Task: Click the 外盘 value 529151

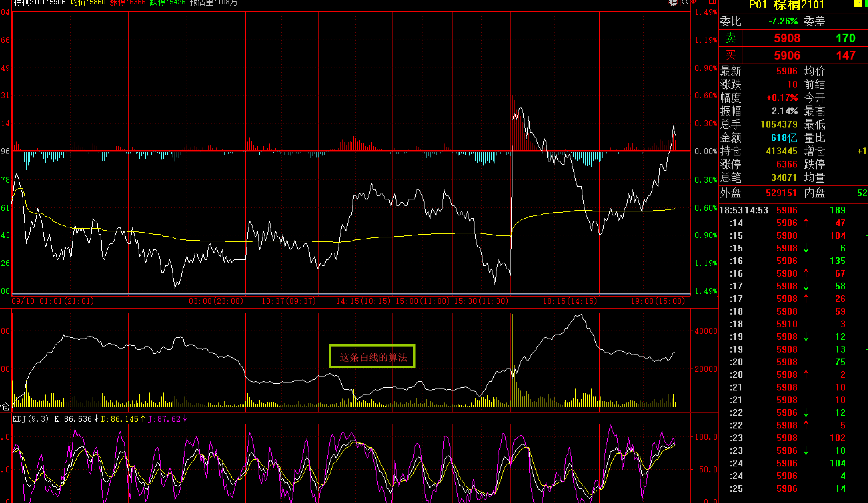Action: coord(781,193)
